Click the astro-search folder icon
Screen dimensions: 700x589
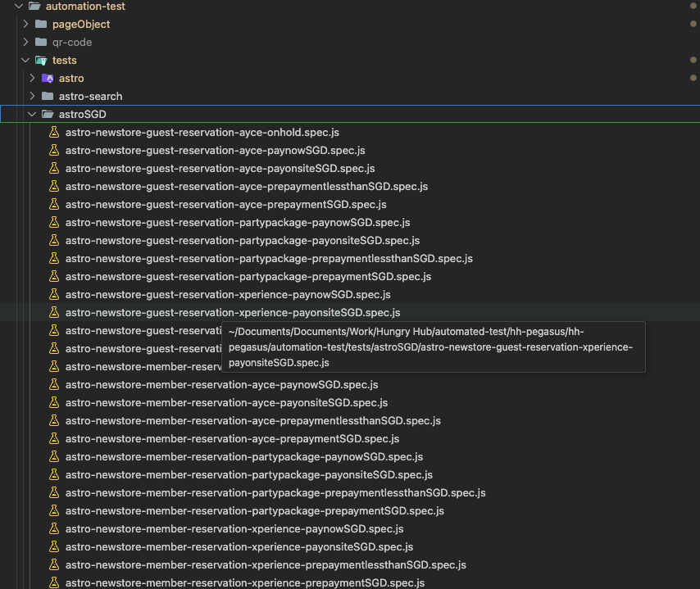[48, 97]
